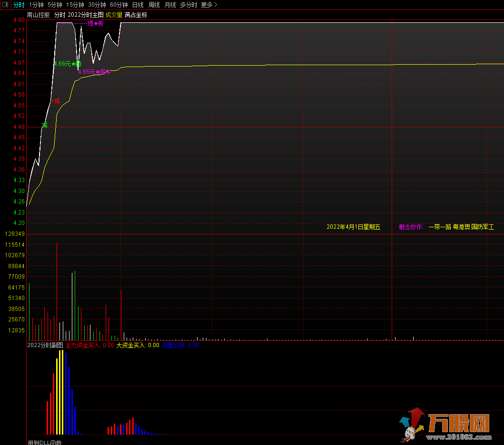The height and width of the screenshot is (445, 504).
Task: Open the 月线 monthly chart
Action: tap(170, 5)
